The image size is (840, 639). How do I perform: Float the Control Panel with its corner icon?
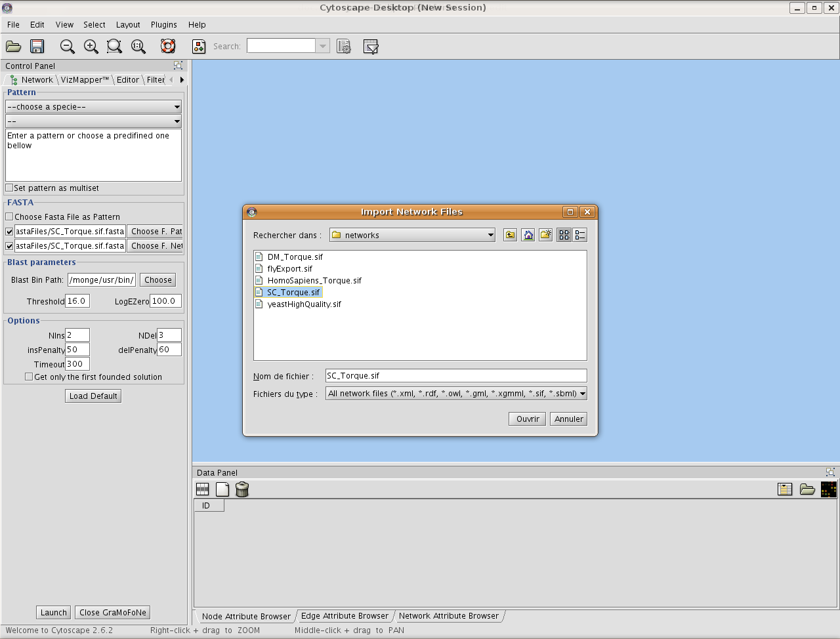click(x=178, y=66)
